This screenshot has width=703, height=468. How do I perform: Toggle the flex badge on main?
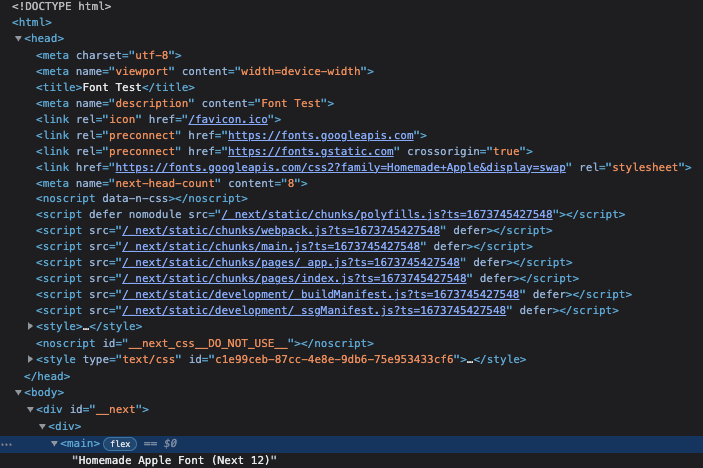[x=120, y=444]
